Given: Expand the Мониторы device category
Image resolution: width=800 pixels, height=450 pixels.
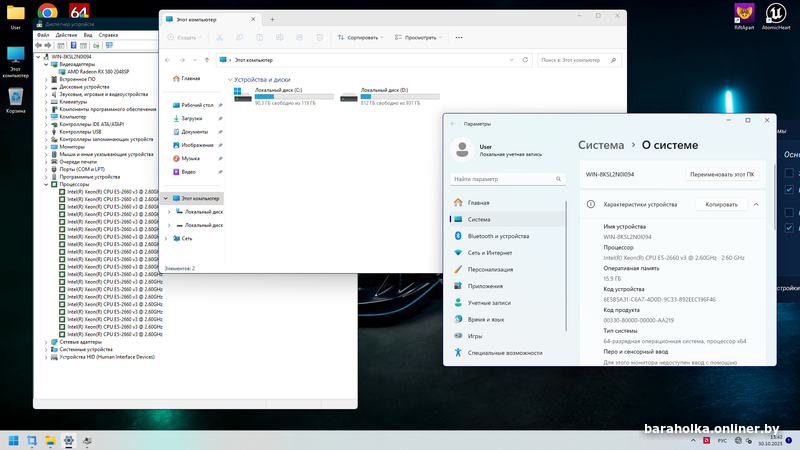Looking at the screenshot, I should pos(47,147).
